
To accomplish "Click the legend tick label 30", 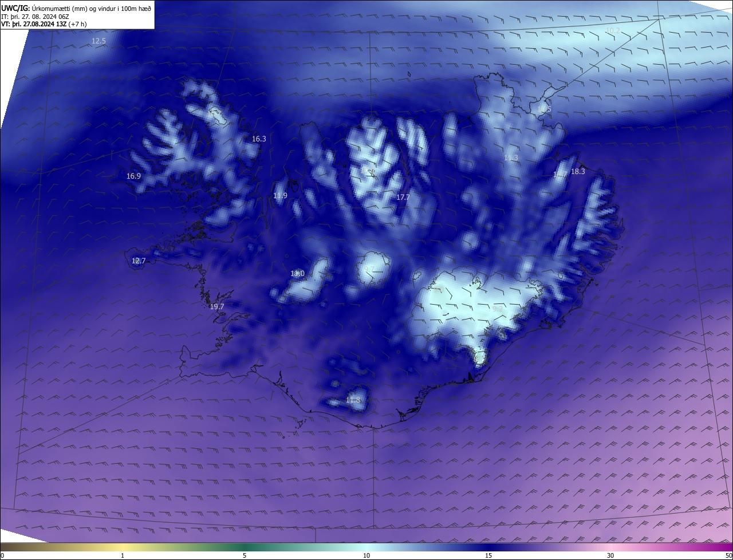I will pos(610,556).
